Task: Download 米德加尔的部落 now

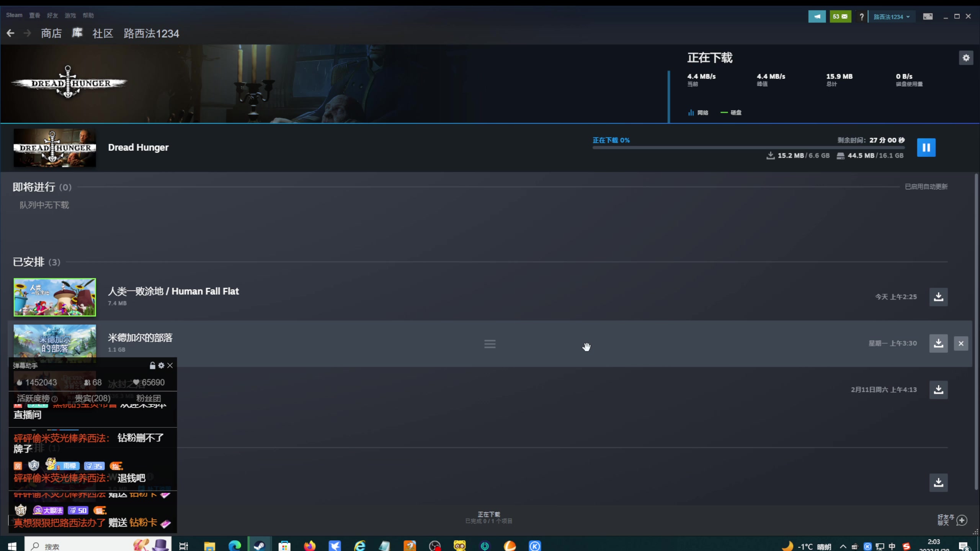Action: pos(938,344)
